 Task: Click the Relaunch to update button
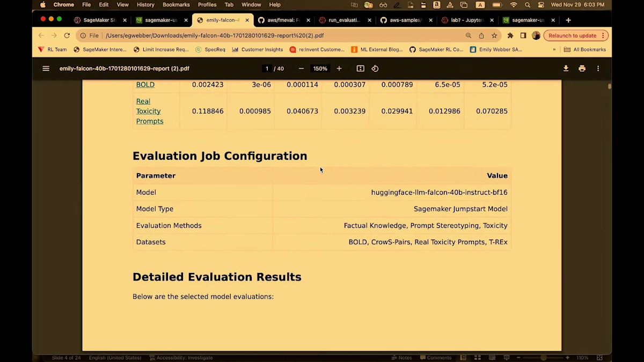tap(572, 35)
